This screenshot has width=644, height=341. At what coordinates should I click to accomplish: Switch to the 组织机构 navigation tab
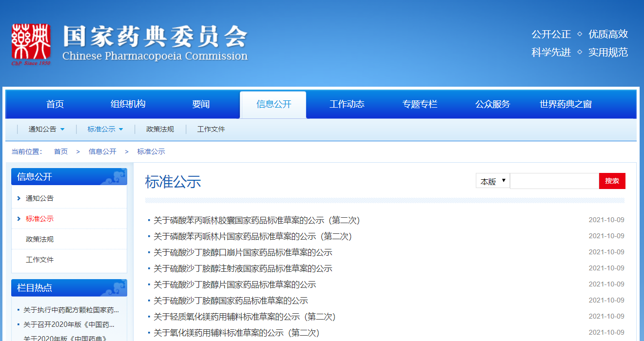(128, 104)
